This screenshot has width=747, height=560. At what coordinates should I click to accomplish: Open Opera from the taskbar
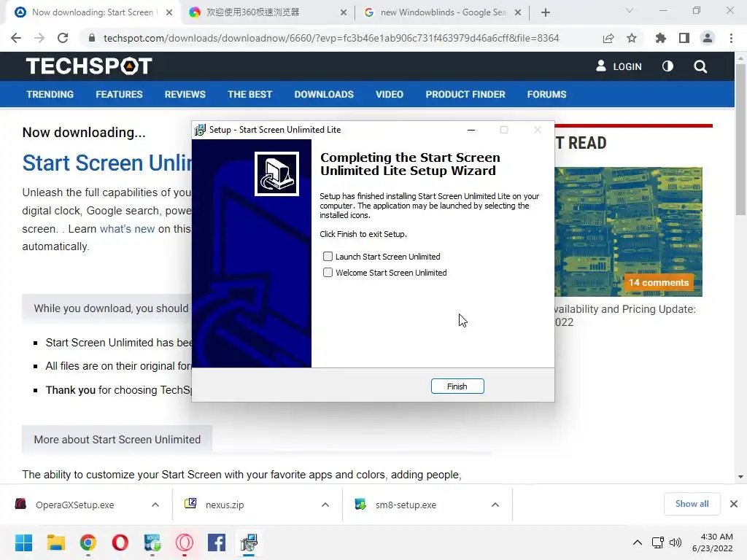coord(120,542)
